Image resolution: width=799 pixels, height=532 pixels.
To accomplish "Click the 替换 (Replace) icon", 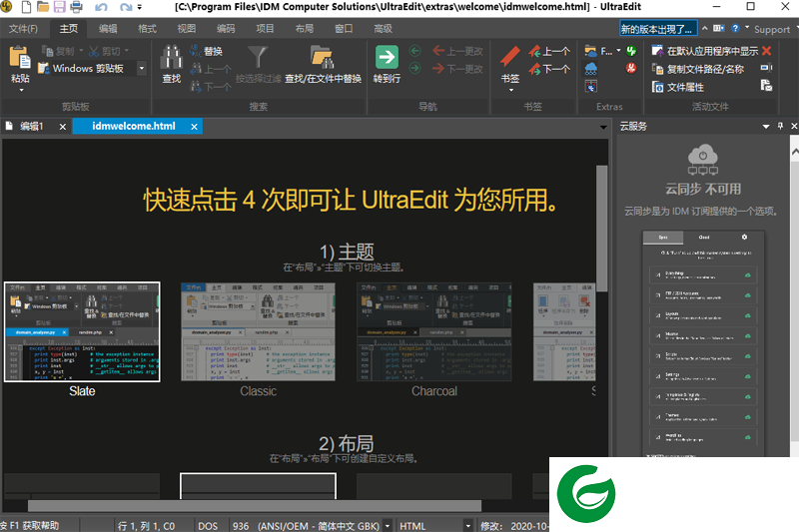I will pyautogui.click(x=196, y=51).
